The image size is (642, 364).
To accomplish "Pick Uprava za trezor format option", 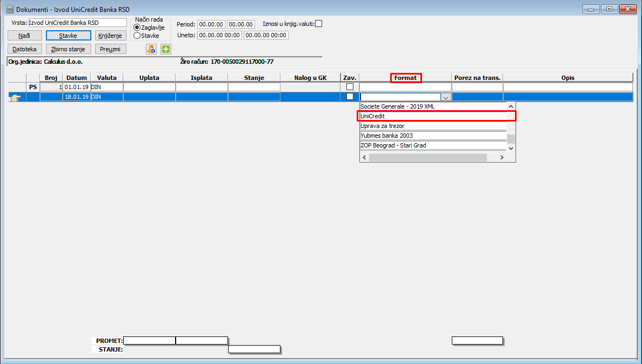I will [x=433, y=126].
